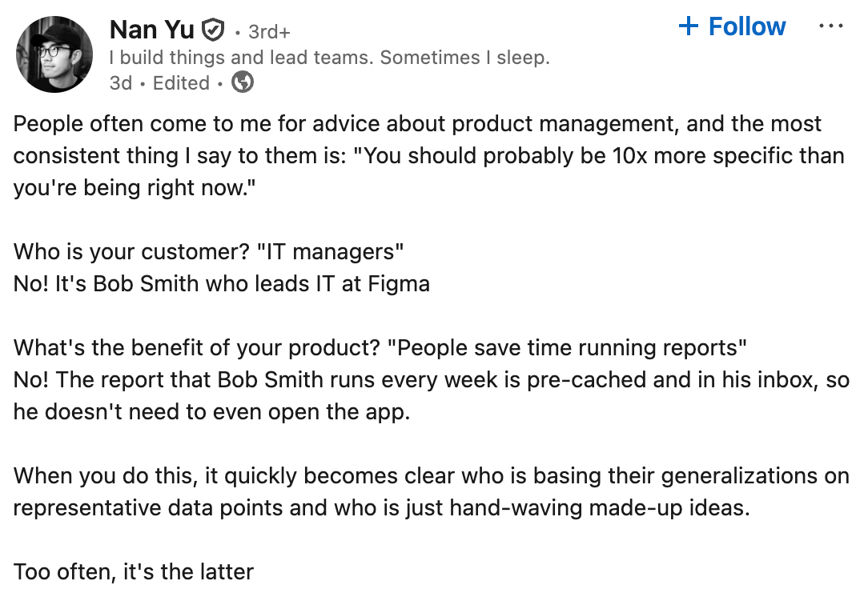Click the plus icon next to Follow
The image size is (868, 589).
click(688, 26)
